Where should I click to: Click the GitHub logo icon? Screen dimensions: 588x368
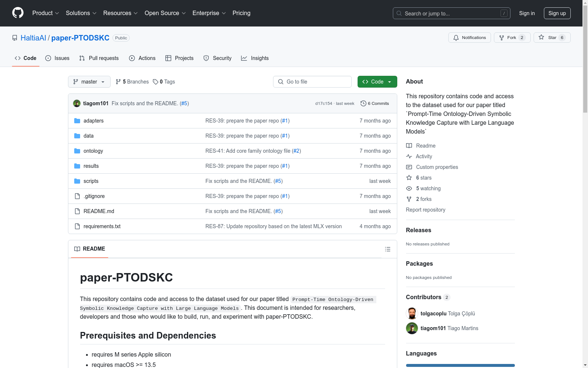click(18, 13)
